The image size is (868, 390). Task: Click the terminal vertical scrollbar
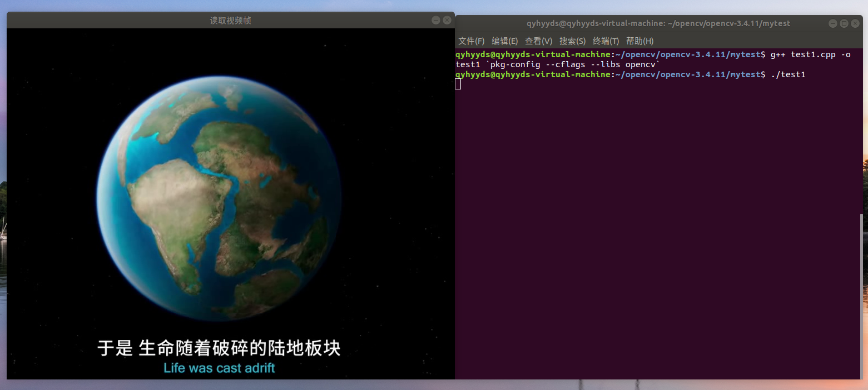point(862,296)
